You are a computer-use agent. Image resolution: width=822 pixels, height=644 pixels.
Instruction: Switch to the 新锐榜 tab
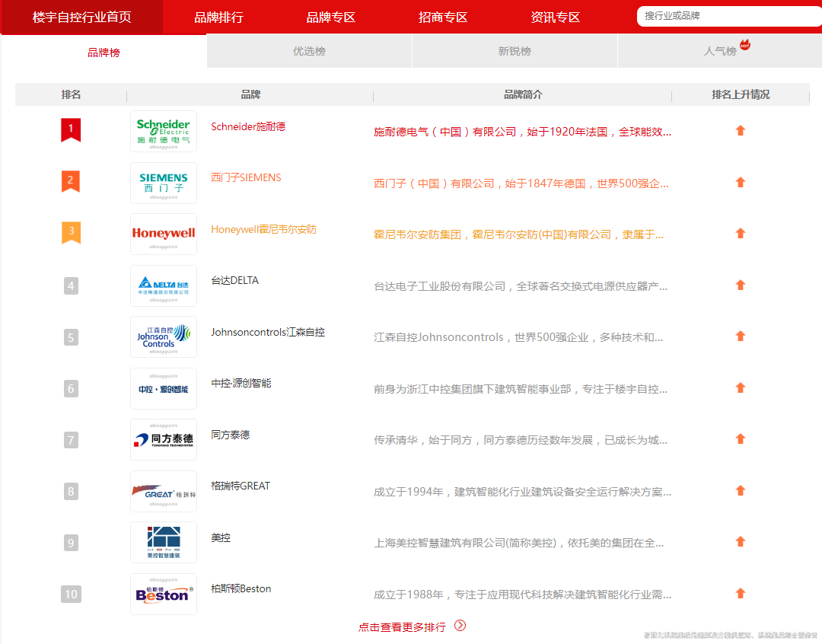click(x=515, y=51)
